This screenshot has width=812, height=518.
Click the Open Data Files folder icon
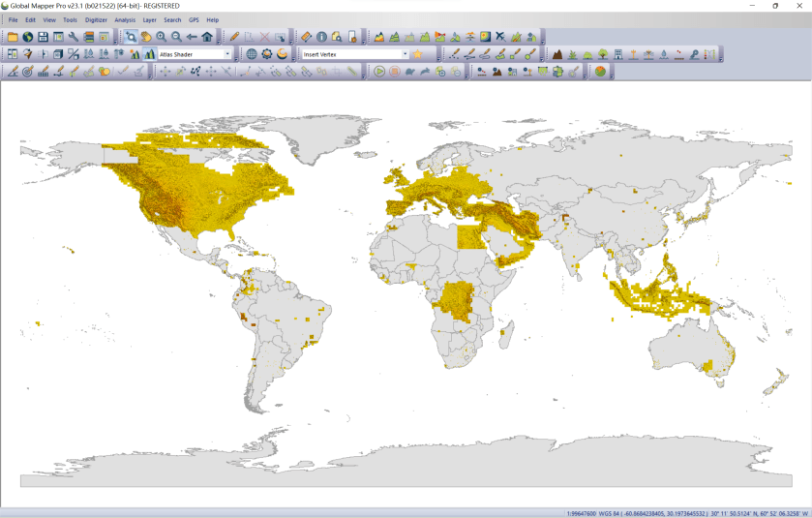click(13, 37)
